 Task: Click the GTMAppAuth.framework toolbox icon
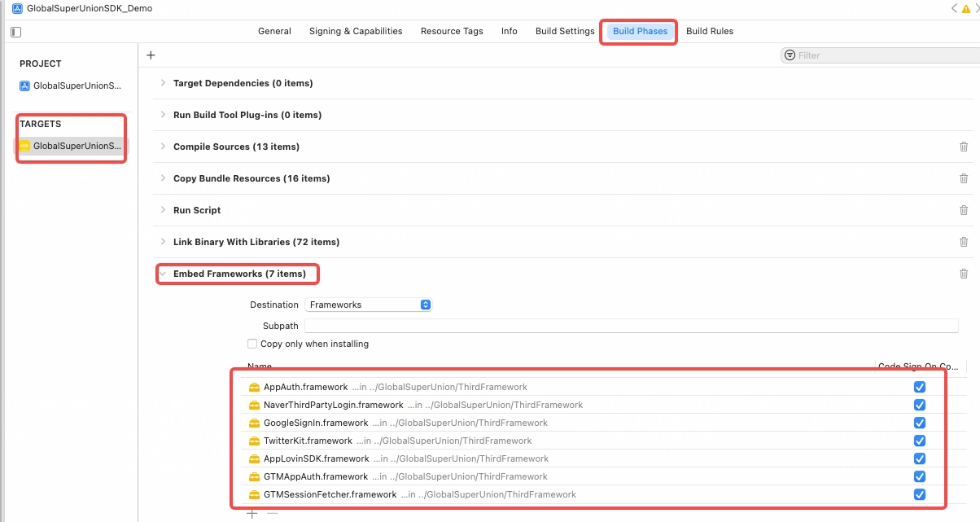pyautogui.click(x=254, y=476)
